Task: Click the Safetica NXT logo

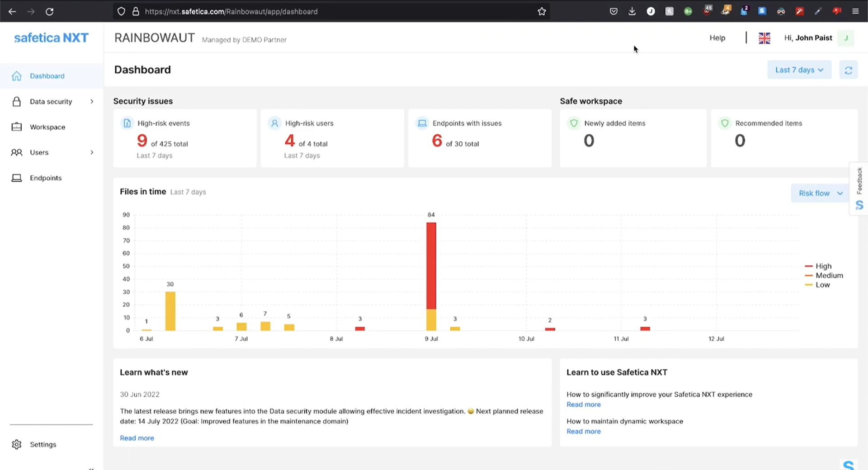Action: pos(52,38)
